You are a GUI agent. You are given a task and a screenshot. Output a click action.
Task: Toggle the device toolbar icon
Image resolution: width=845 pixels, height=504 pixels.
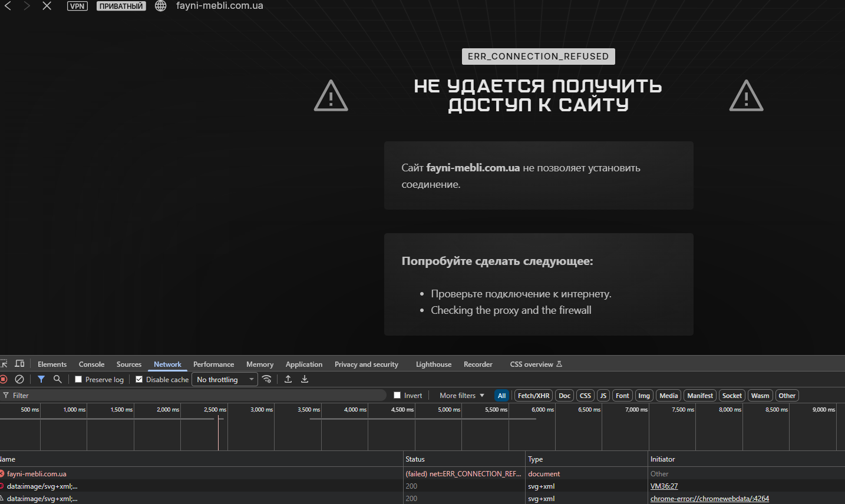[x=19, y=364]
